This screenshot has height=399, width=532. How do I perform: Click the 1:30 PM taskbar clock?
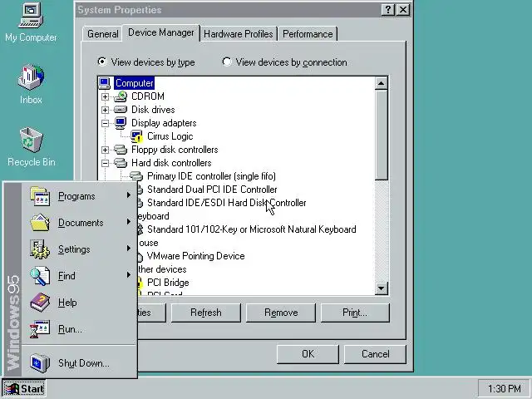505,388
